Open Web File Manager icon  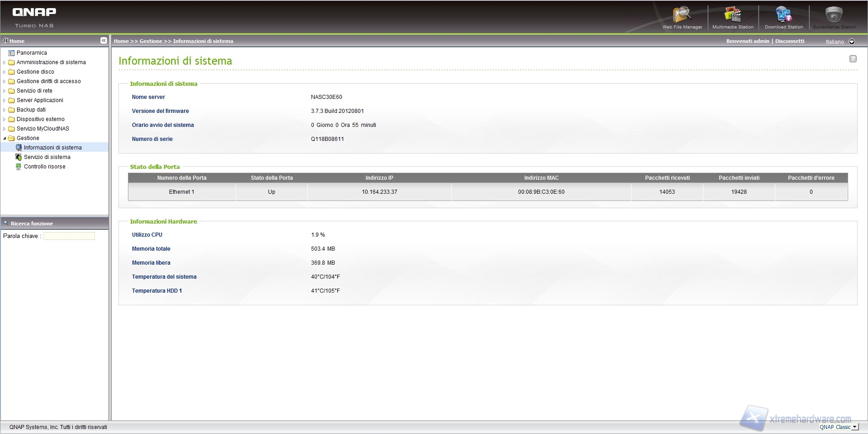click(682, 15)
